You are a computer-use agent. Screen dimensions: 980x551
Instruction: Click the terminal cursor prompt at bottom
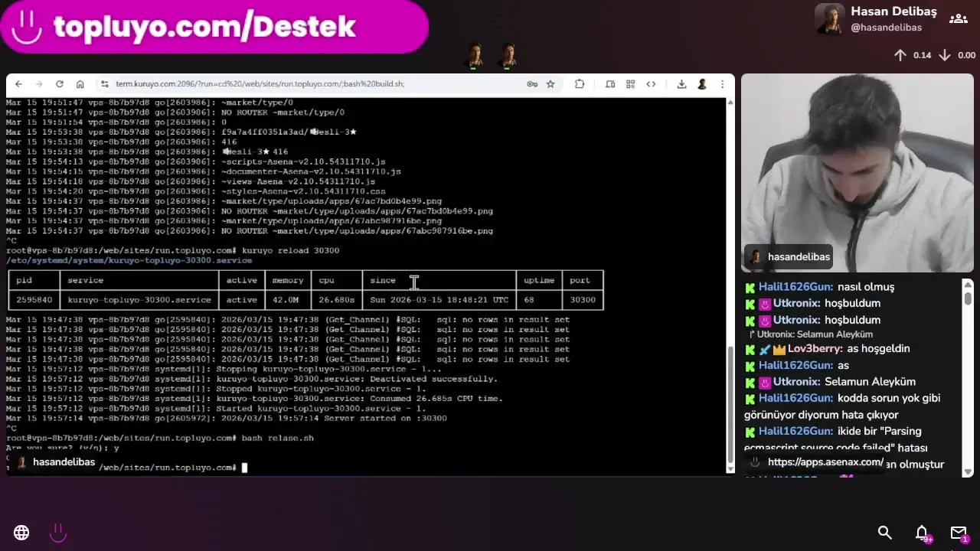[244, 468]
